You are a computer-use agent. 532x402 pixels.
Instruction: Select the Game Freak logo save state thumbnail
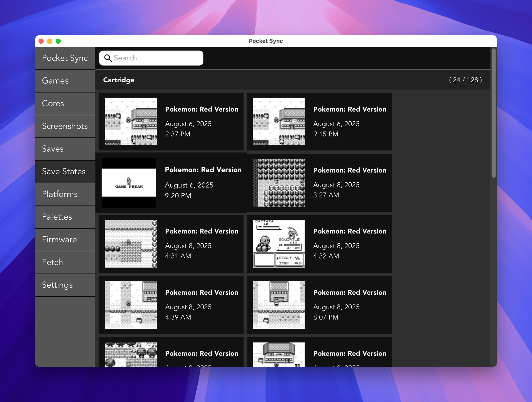(x=129, y=183)
